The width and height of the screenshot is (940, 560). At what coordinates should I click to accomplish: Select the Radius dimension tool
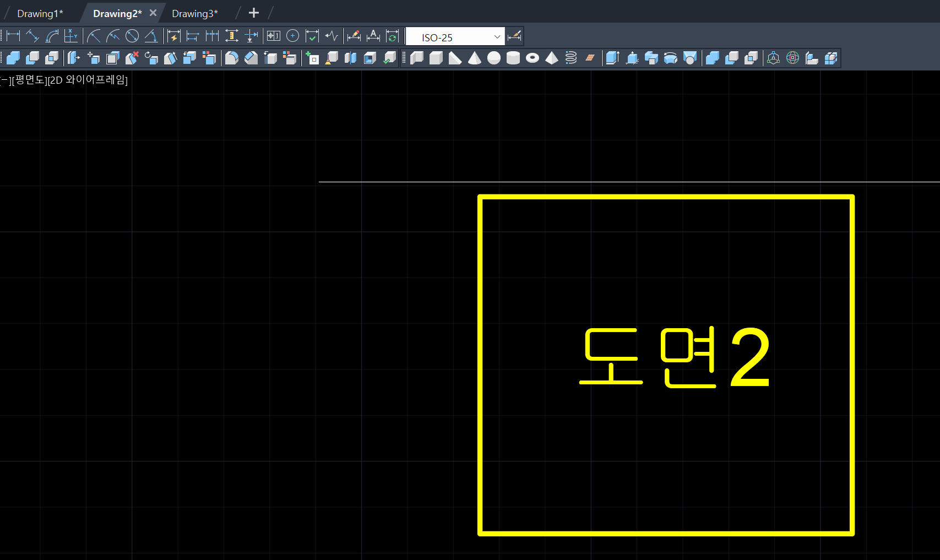pyautogui.click(x=94, y=36)
